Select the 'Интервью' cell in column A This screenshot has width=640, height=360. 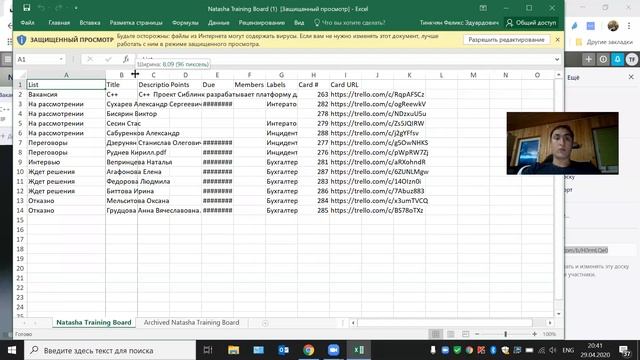pyautogui.click(x=66, y=162)
